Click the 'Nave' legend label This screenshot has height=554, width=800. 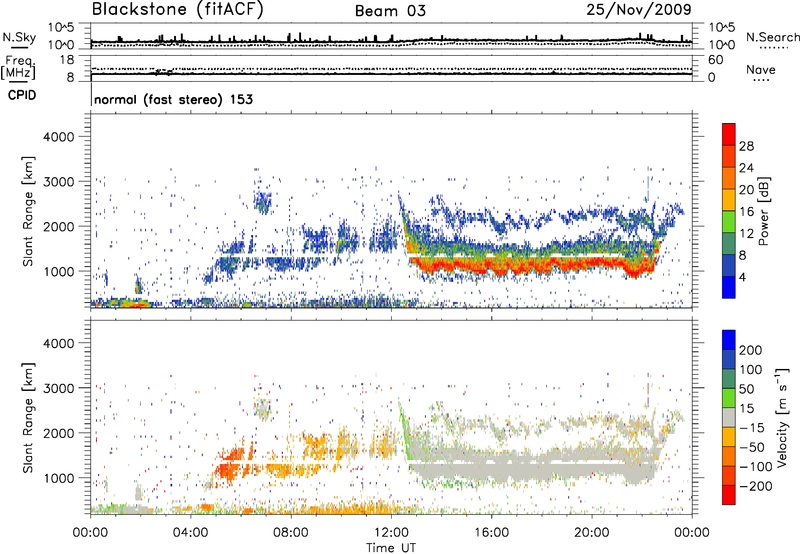[761, 69]
